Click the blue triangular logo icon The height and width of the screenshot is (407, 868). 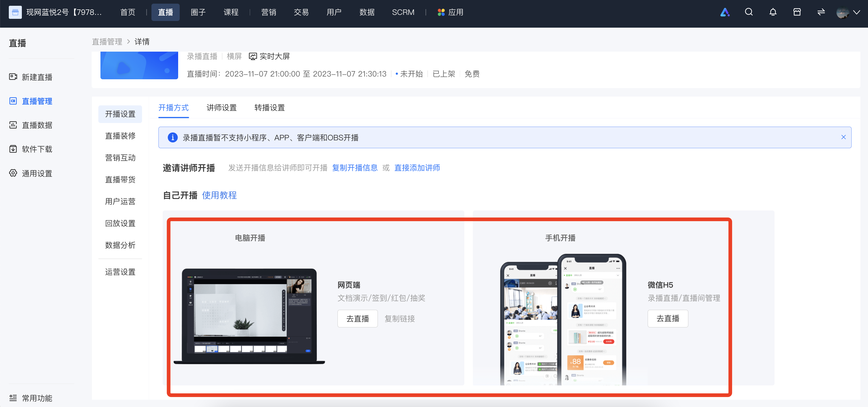pos(724,12)
